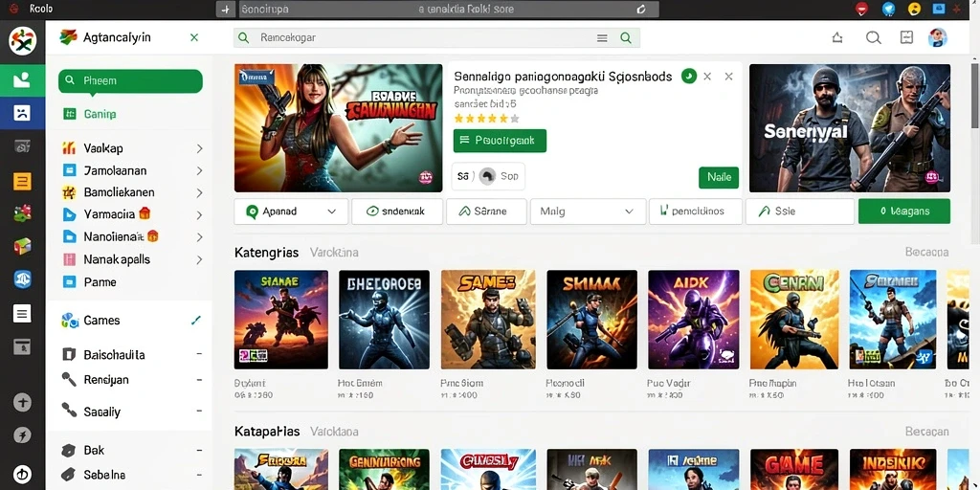Open the user profile avatar
Viewport: 980px width, 490px height.
(x=938, y=37)
